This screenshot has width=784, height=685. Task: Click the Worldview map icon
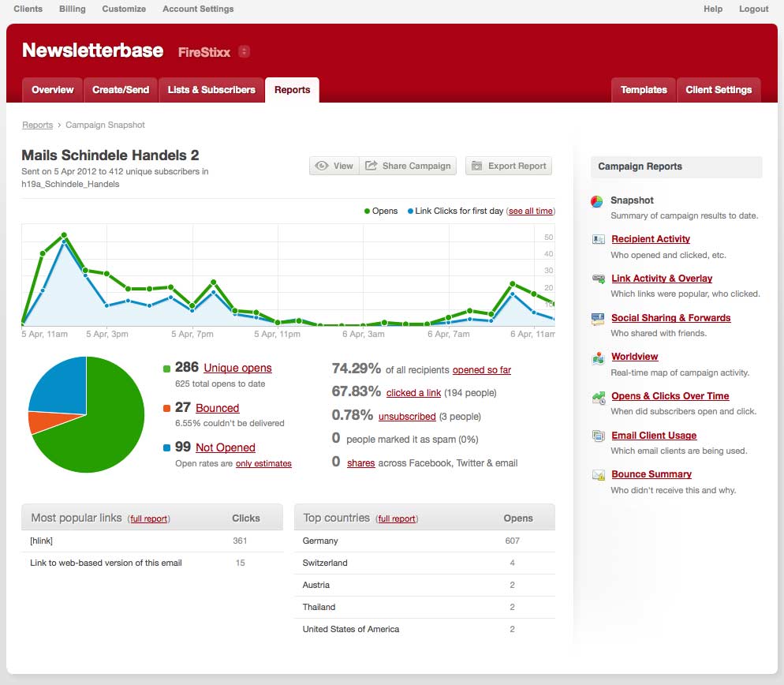point(597,357)
